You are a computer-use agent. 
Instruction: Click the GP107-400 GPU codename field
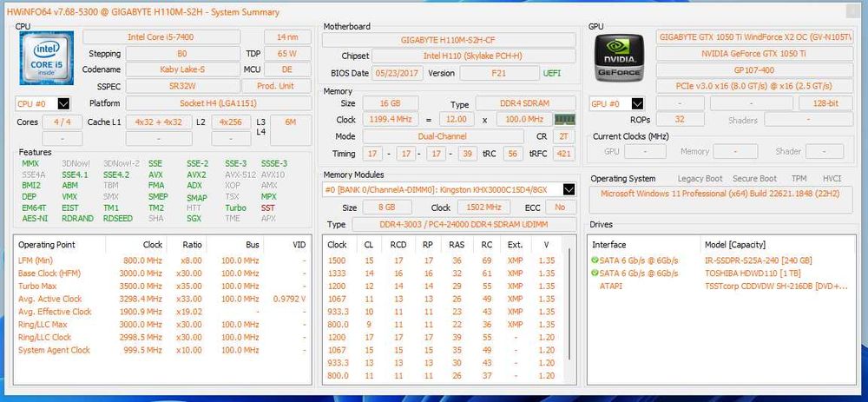coord(754,70)
